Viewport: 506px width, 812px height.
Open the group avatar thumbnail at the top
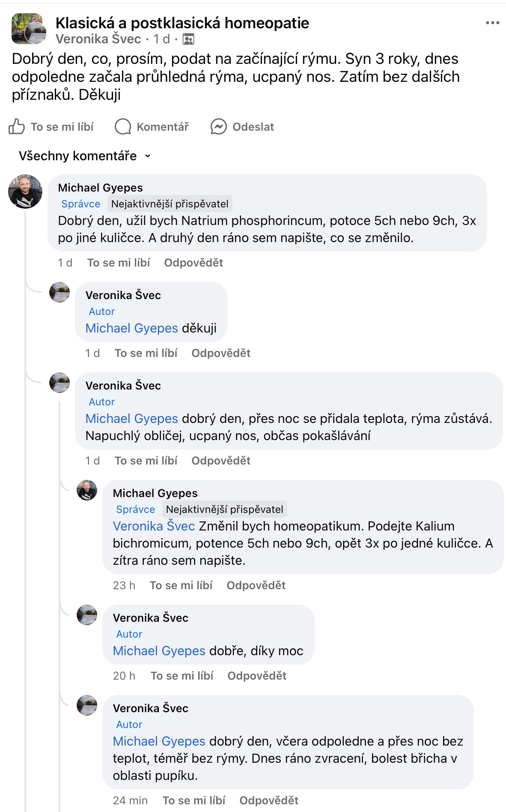[x=28, y=29]
